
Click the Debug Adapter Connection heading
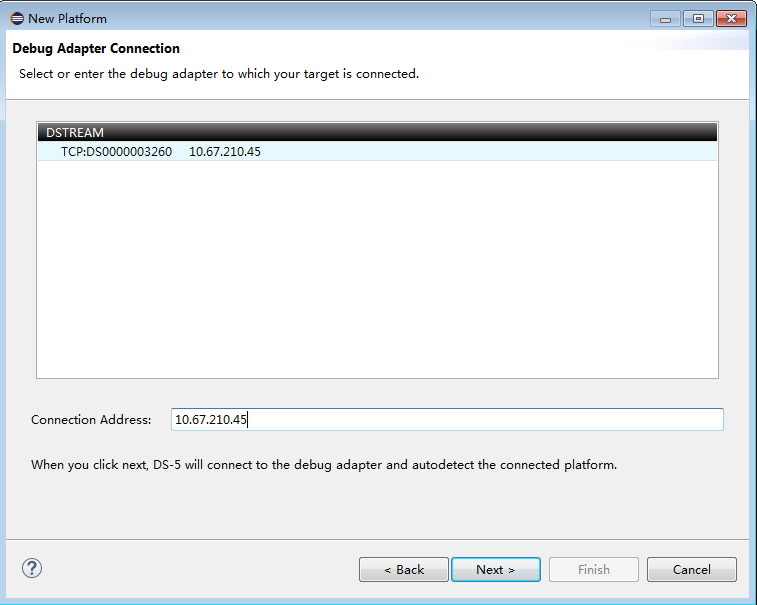point(96,49)
